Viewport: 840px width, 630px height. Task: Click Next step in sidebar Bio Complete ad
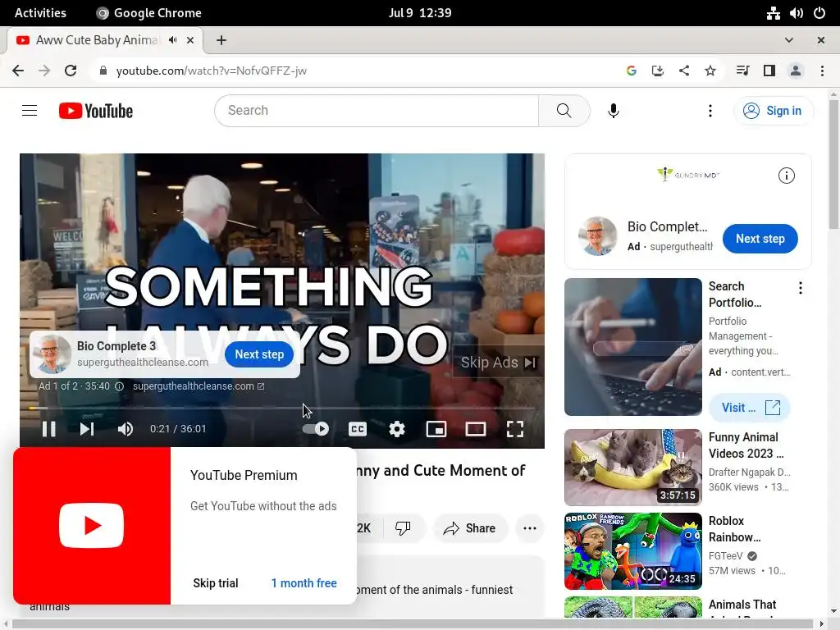760,239
